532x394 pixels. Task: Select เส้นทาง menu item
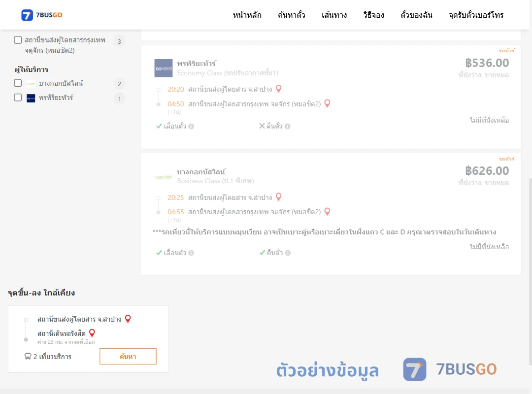coord(334,15)
